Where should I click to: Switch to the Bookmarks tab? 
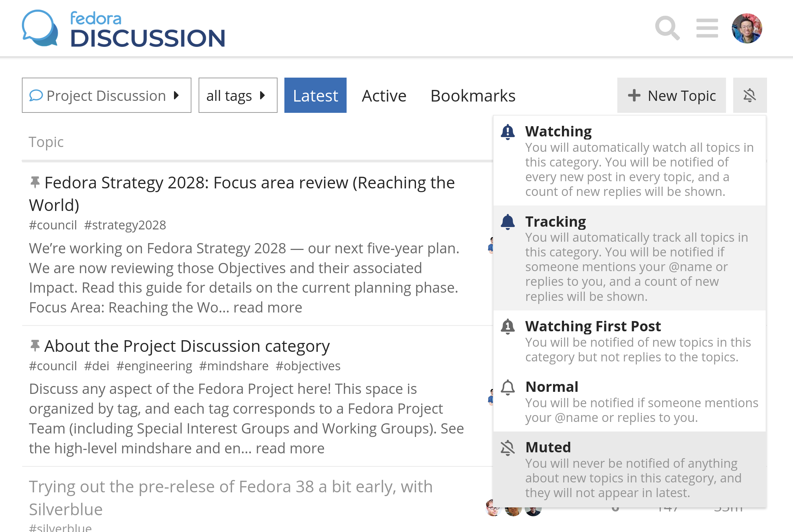click(473, 96)
